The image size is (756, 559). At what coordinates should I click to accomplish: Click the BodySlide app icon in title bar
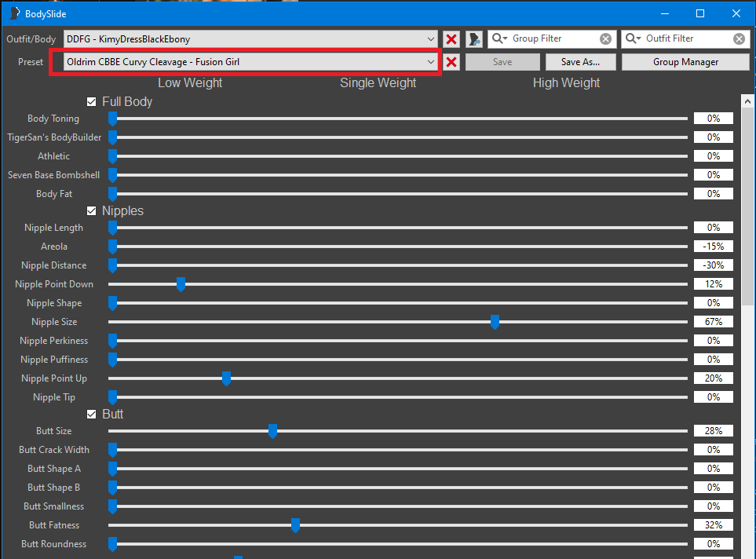13,13
